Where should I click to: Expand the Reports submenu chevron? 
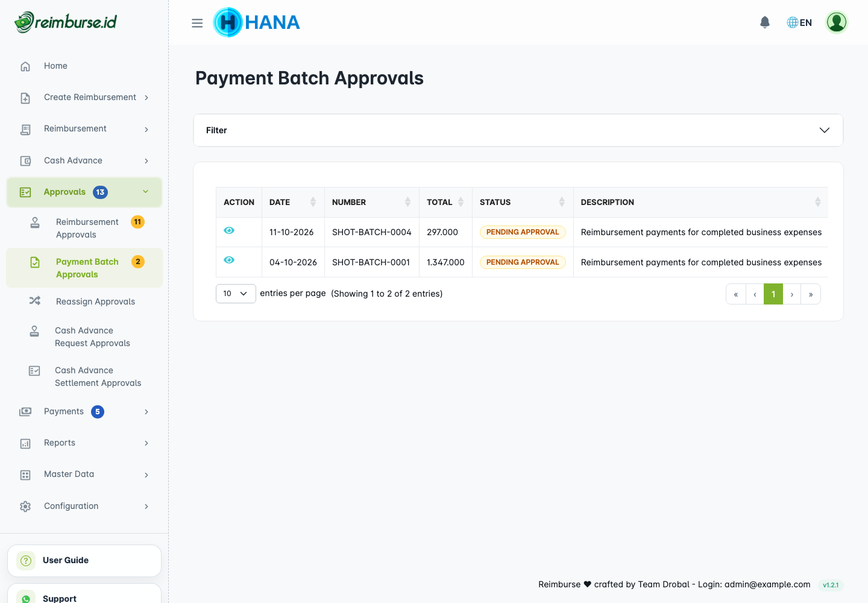(x=146, y=443)
